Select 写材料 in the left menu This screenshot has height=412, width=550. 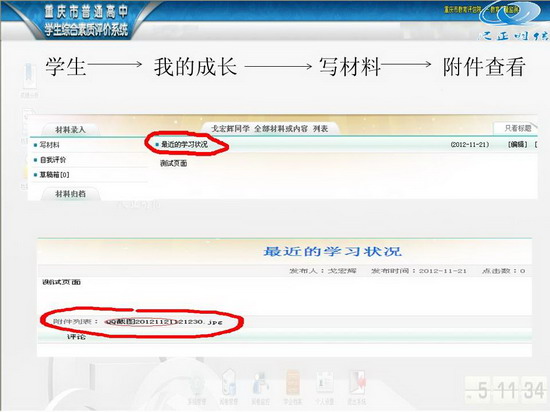49,145
